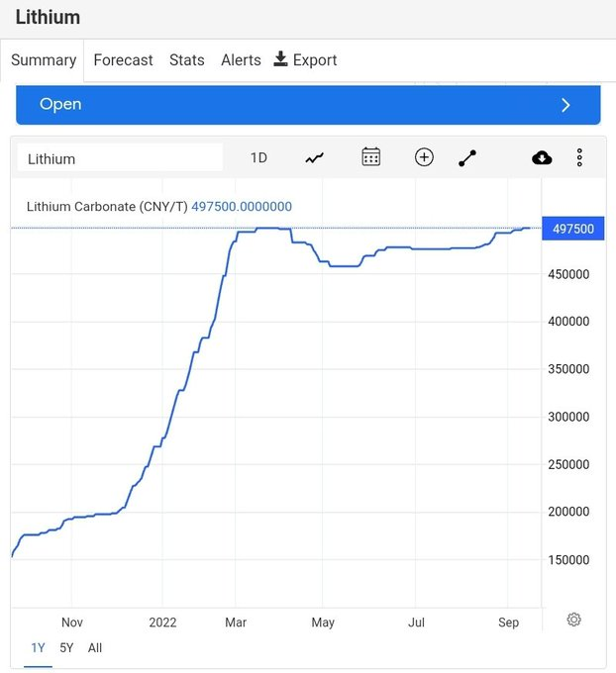
Task: Click the 400000 axis label
Action: 568,322
